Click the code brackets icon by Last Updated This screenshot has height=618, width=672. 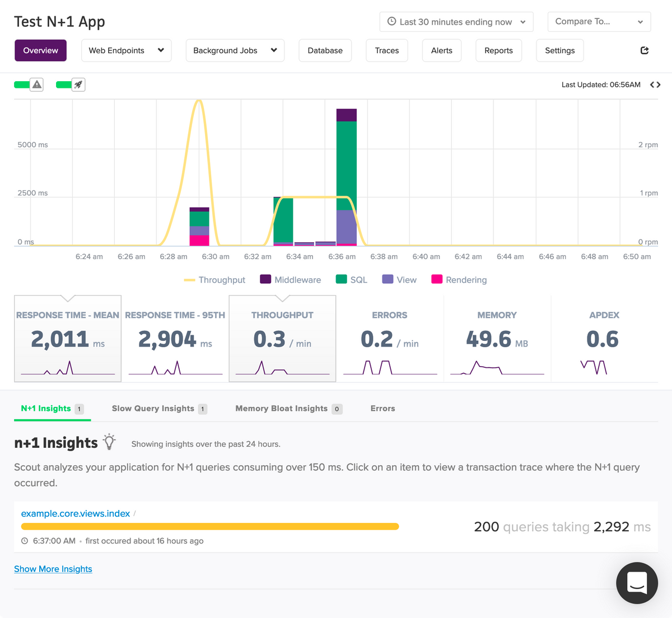coord(655,85)
